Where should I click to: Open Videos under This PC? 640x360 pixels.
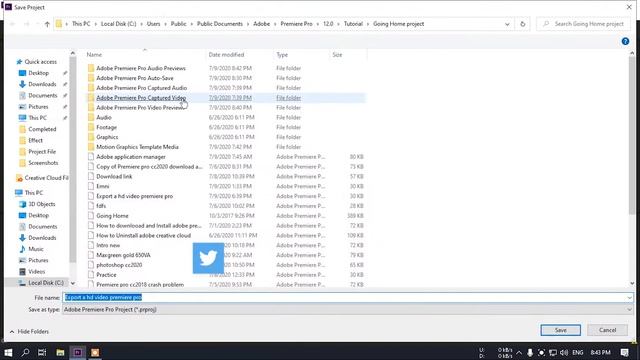[x=36, y=271]
